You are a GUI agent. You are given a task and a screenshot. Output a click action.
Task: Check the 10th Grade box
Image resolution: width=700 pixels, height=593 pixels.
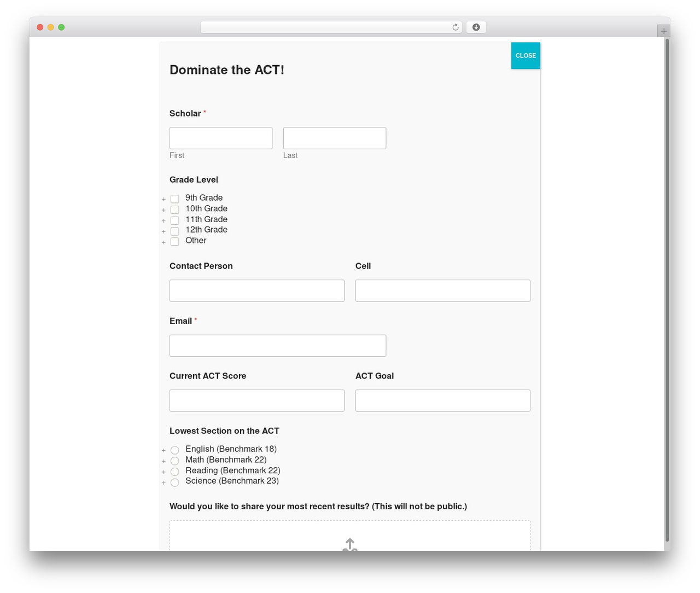click(175, 210)
